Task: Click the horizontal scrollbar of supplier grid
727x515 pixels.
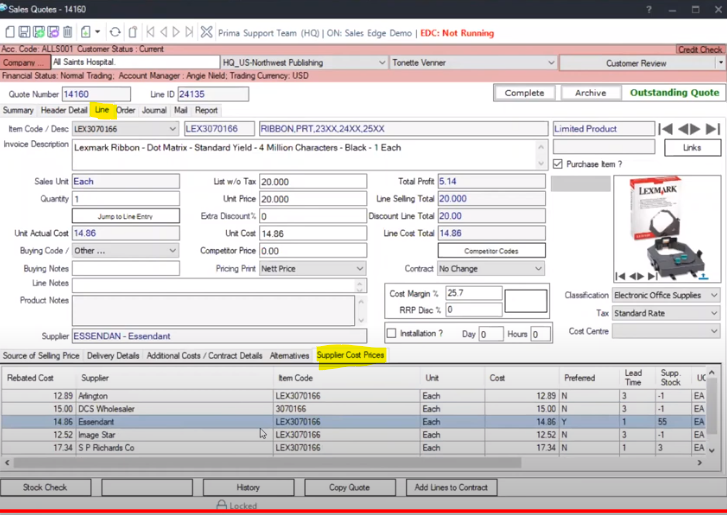Action: (x=267, y=463)
